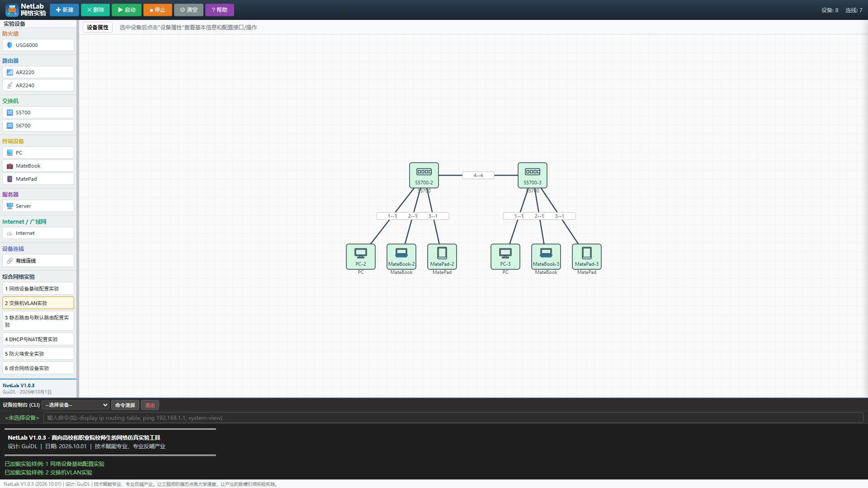
Task: Start simulation with 启动 button
Action: point(127,10)
